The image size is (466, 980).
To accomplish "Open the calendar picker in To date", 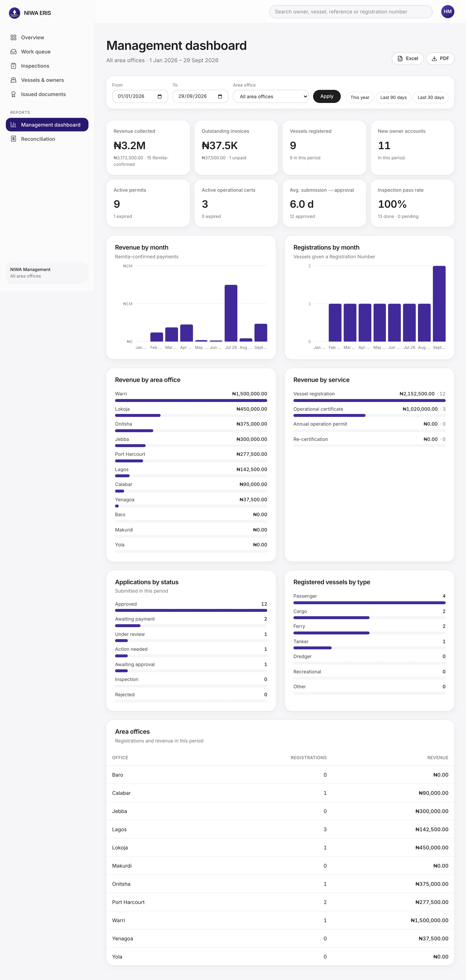I will point(220,96).
